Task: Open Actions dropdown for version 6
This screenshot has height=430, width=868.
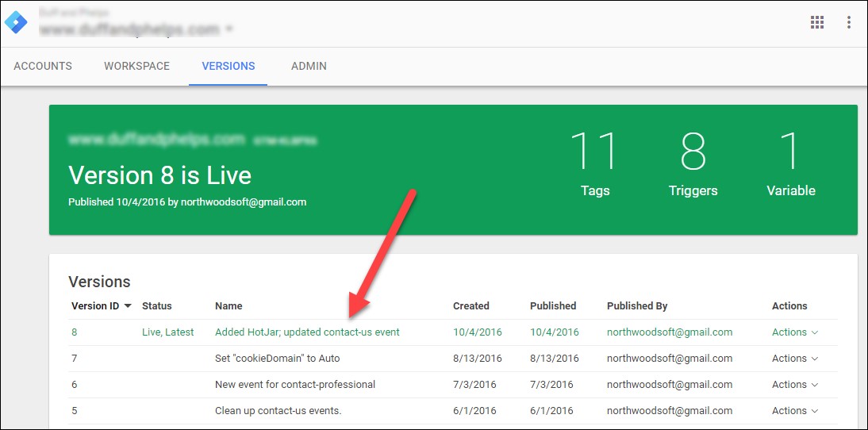Action: (x=795, y=384)
